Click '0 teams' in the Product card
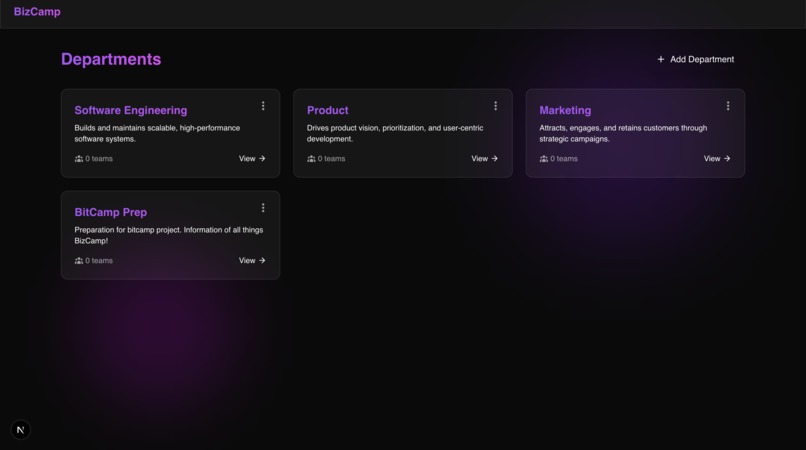The image size is (806, 450). (332, 158)
